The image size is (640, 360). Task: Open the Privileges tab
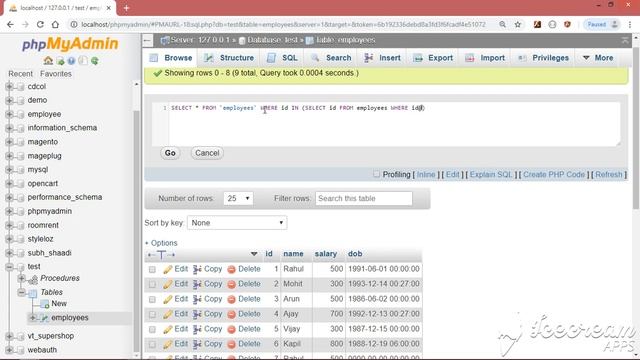[x=543, y=58]
